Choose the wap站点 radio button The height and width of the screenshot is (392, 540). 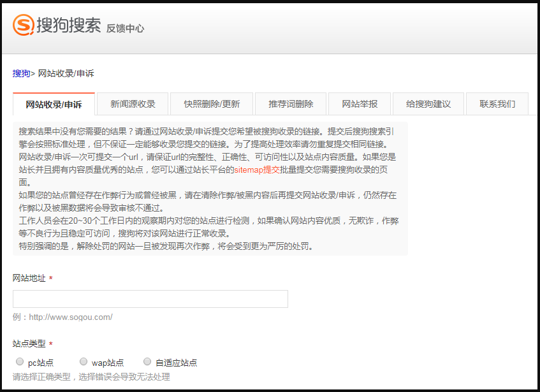coord(84,361)
